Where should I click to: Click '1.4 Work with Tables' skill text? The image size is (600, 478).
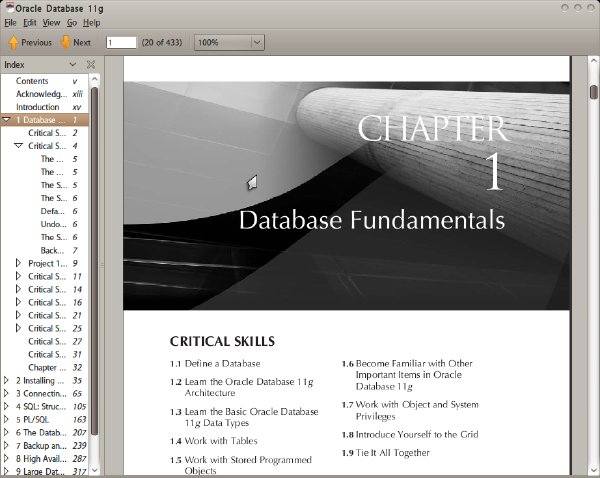pyautogui.click(x=214, y=441)
